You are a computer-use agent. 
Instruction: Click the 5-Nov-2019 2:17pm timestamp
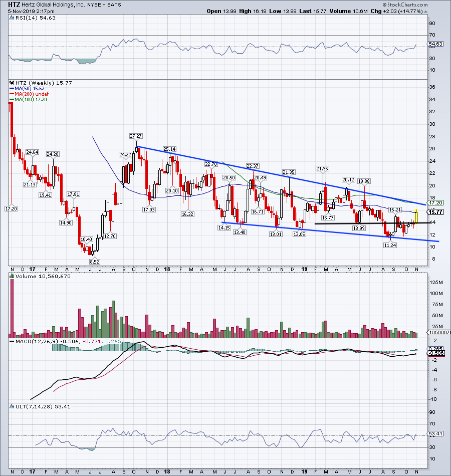[x=31, y=11]
